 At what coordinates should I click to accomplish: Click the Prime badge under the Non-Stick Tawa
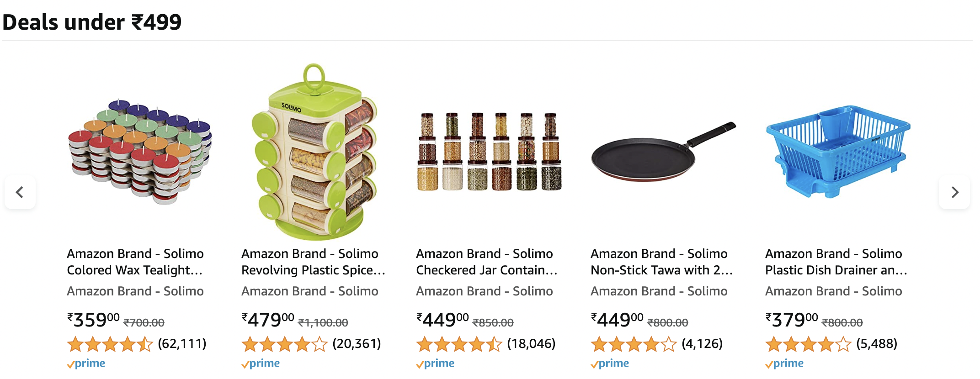[x=610, y=363]
